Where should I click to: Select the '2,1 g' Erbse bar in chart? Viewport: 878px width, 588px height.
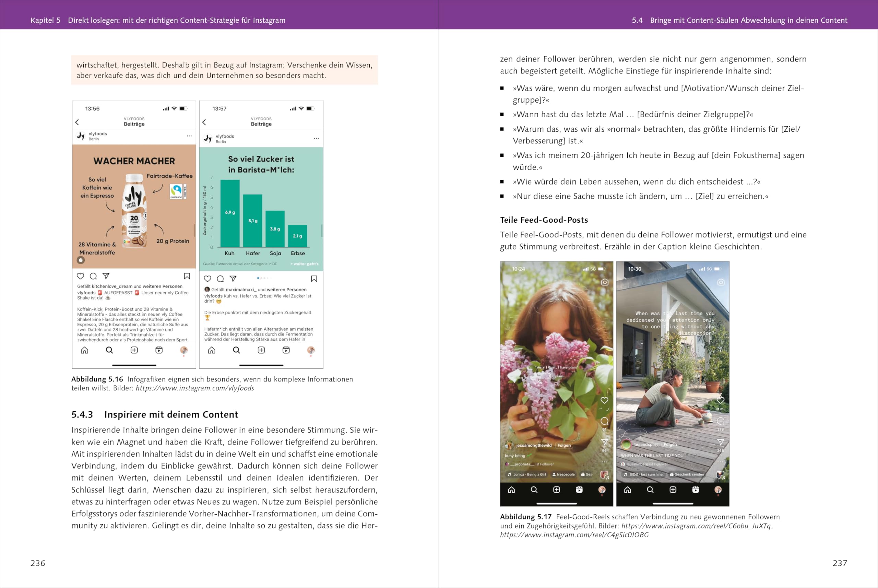tap(298, 236)
